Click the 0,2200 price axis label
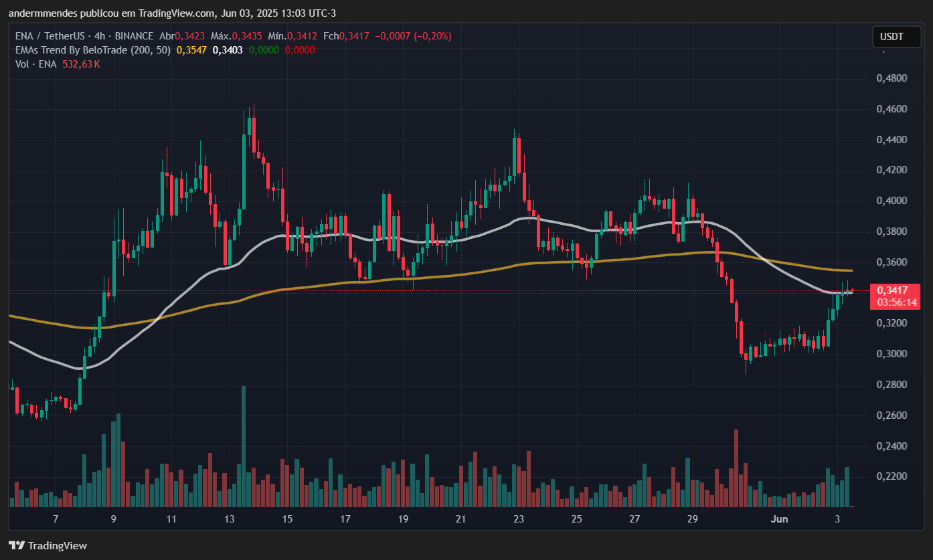This screenshot has width=933, height=560. [x=892, y=476]
